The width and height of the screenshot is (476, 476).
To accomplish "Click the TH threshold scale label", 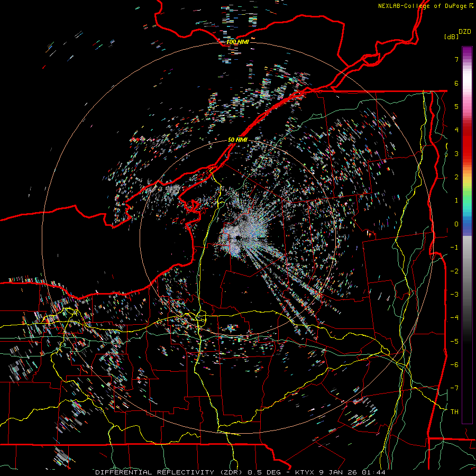I will [x=454, y=411].
